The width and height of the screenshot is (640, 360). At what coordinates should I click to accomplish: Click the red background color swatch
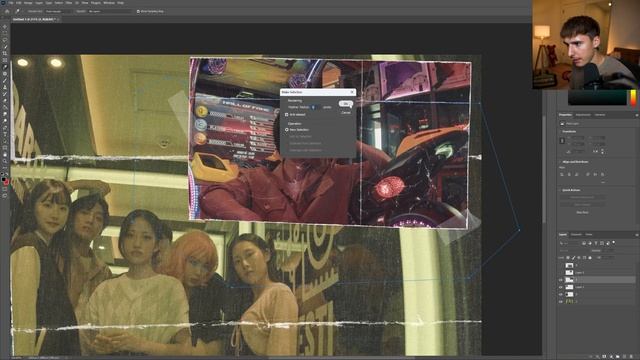[6, 182]
